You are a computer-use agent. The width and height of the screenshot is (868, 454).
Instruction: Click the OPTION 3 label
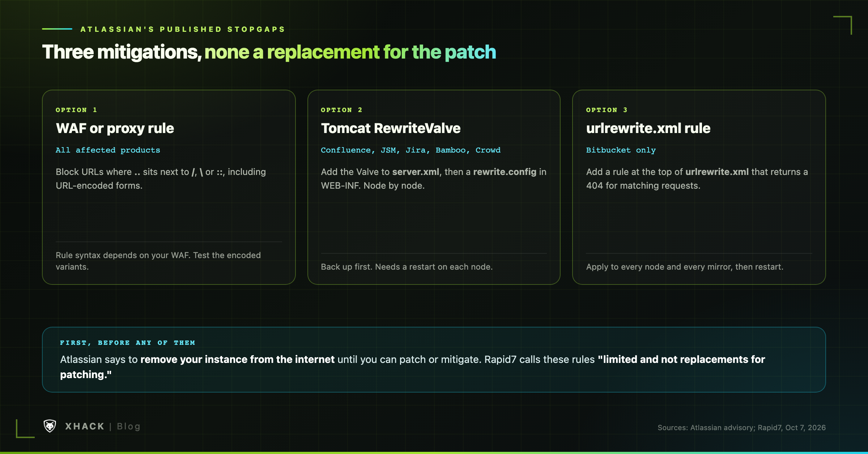click(607, 110)
